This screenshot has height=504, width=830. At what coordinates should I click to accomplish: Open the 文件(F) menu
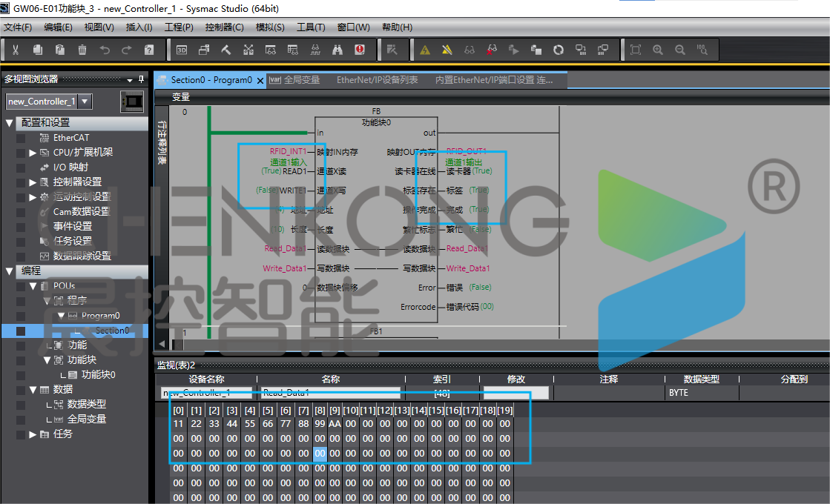click(x=18, y=27)
